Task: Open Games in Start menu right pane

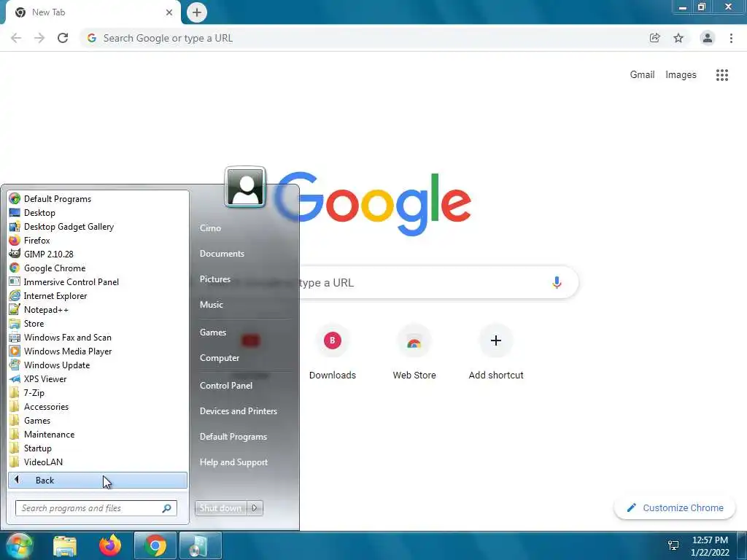Action: pos(212,332)
